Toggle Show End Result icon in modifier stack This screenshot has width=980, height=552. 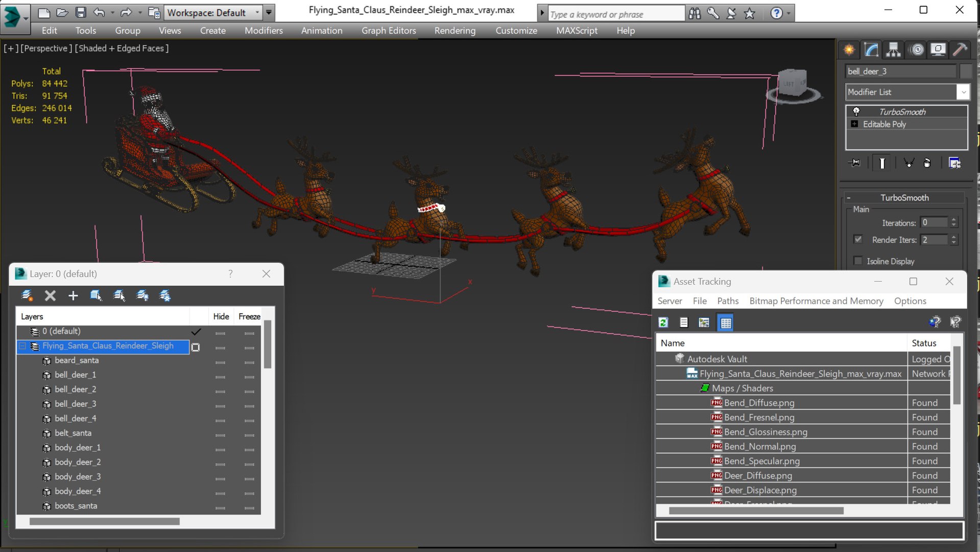pos(882,163)
